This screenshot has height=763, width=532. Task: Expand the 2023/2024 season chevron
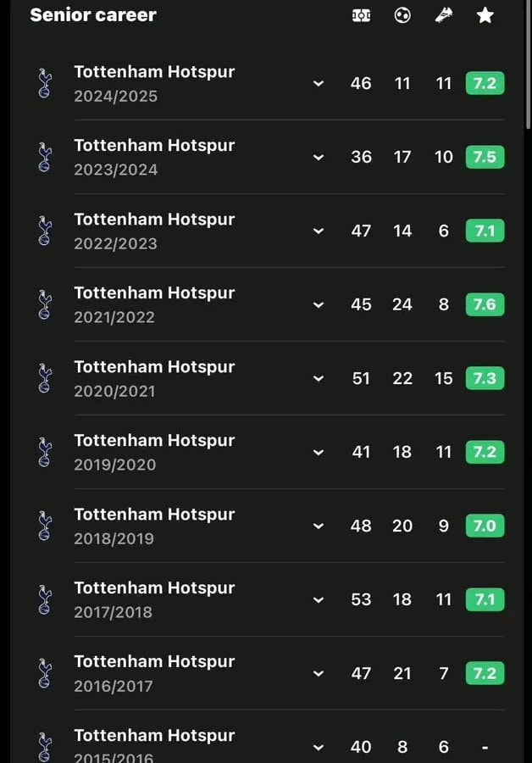coord(319,158)
